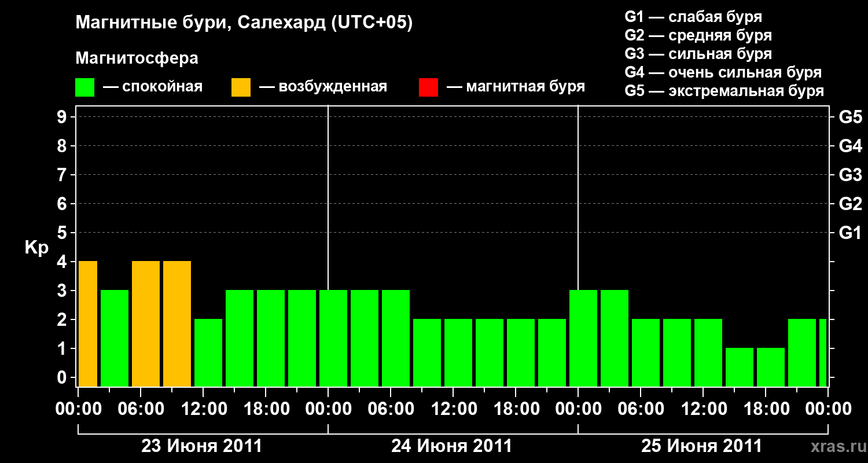Select the '24 Июня 2011' date label
Viewport: 868px width, 463px height.
tap(452, 446)
